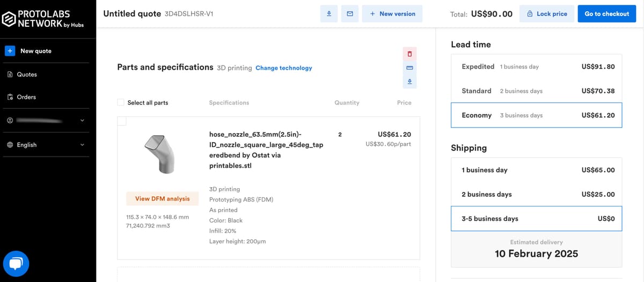Click the Untitled quote title
Viewport: 644px width, 282px height.
[x=132, y=14]
